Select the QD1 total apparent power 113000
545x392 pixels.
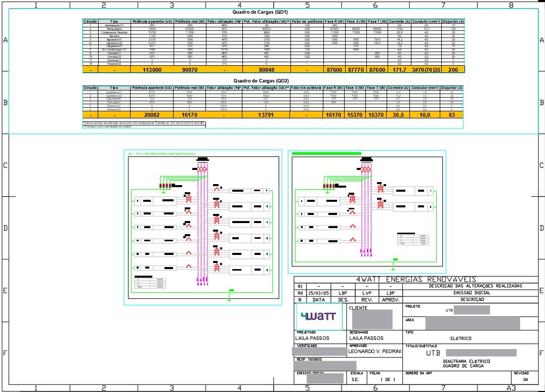pyautogui.click(x=152, y=70)
